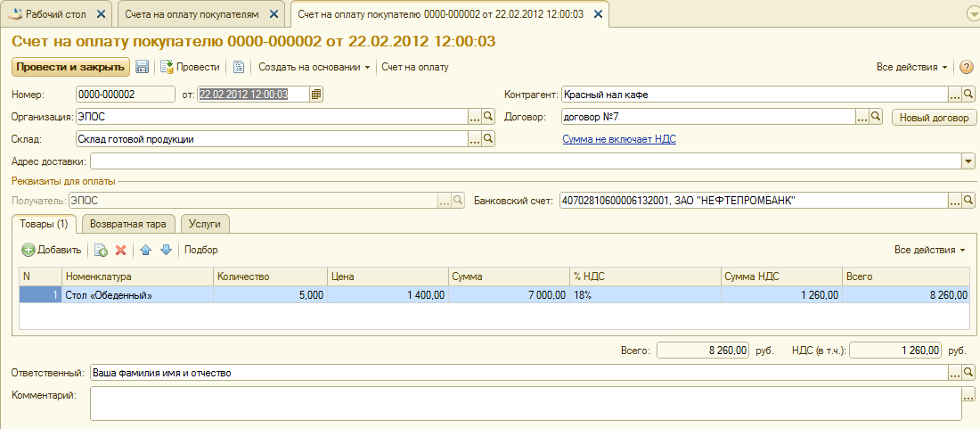Viewport: 980px width, 429px height.
Task: Select cell Стол «Обеденный»
Action: (137, 295)
